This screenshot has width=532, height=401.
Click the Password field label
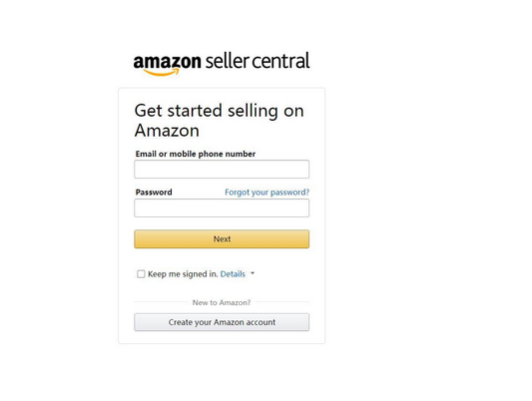tap(154, 193)
